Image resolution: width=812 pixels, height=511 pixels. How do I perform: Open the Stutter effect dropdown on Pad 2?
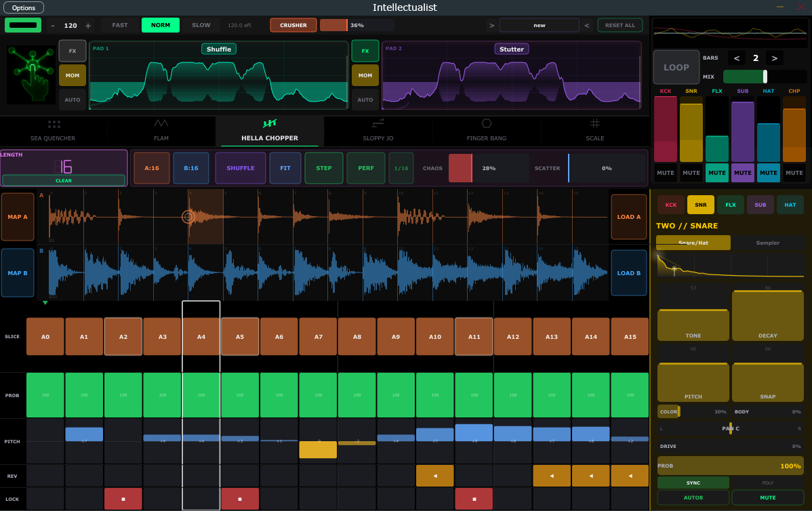(511, 49)
